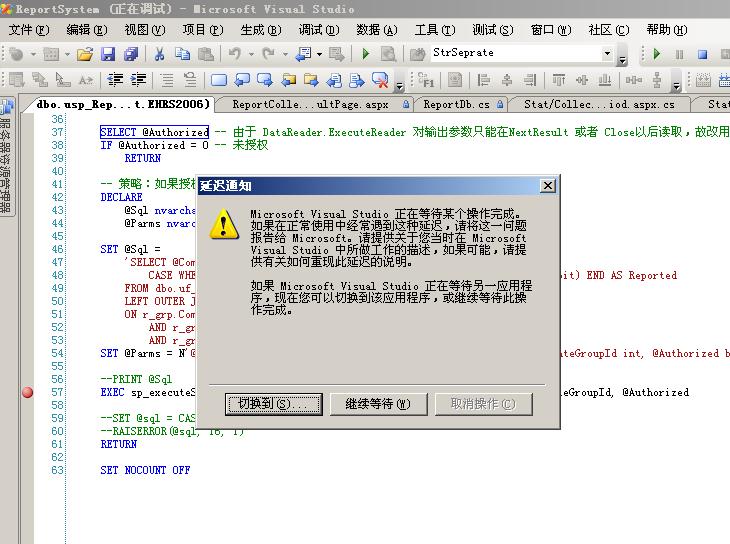Continue debugging with green play in debug toolbar
Screen dimensions: 730x544
point(656,54)
